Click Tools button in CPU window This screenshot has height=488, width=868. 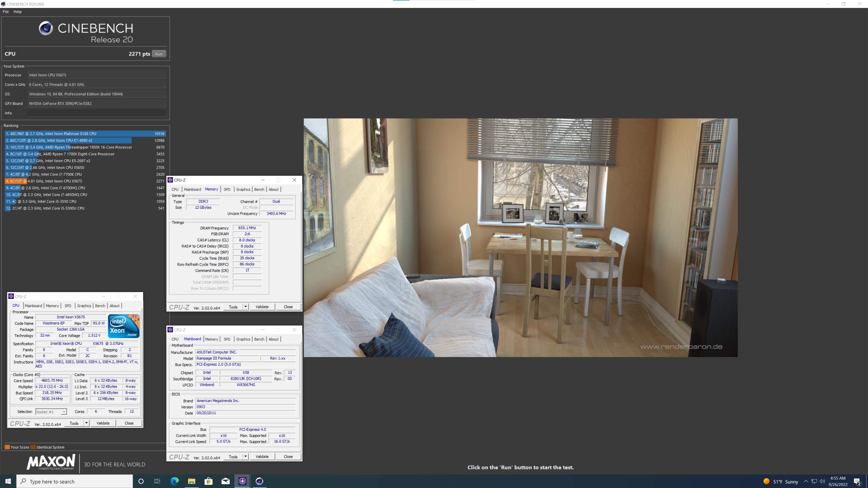point(74,423)
